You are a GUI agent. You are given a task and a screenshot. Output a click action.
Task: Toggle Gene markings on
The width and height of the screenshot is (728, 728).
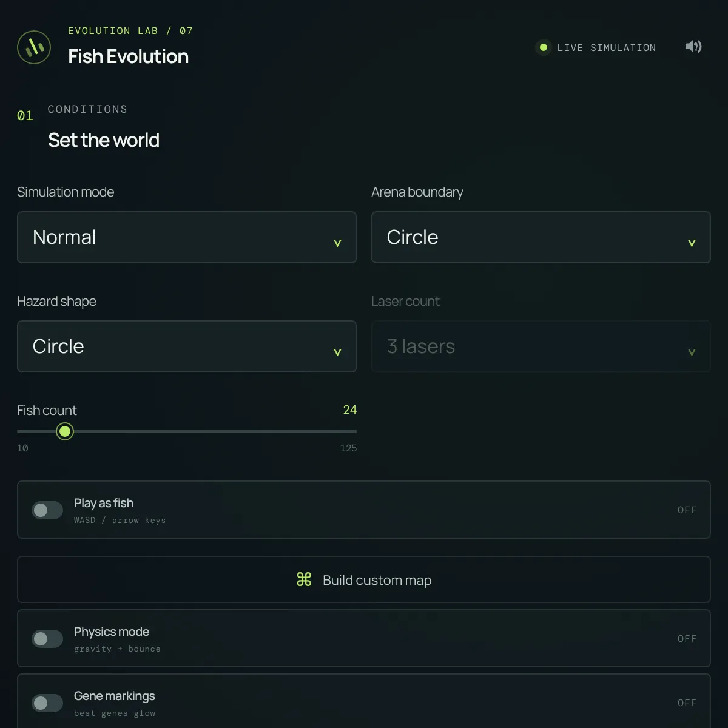[x=47, y=703]
